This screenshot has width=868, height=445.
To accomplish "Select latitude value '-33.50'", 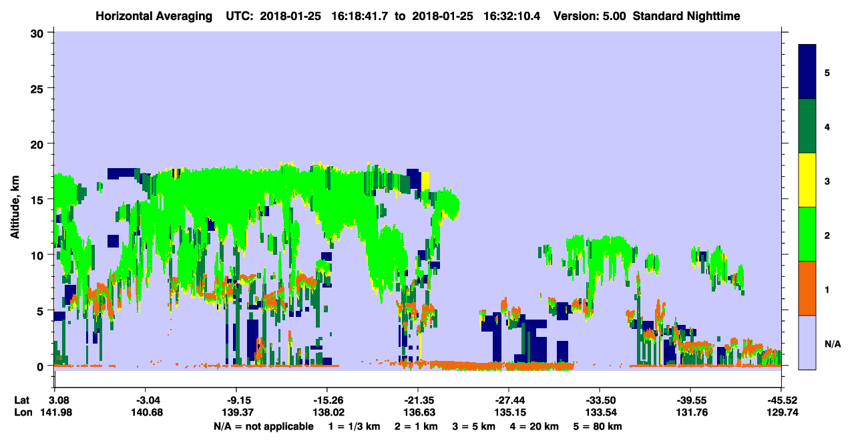I will (x=599, y=400).
